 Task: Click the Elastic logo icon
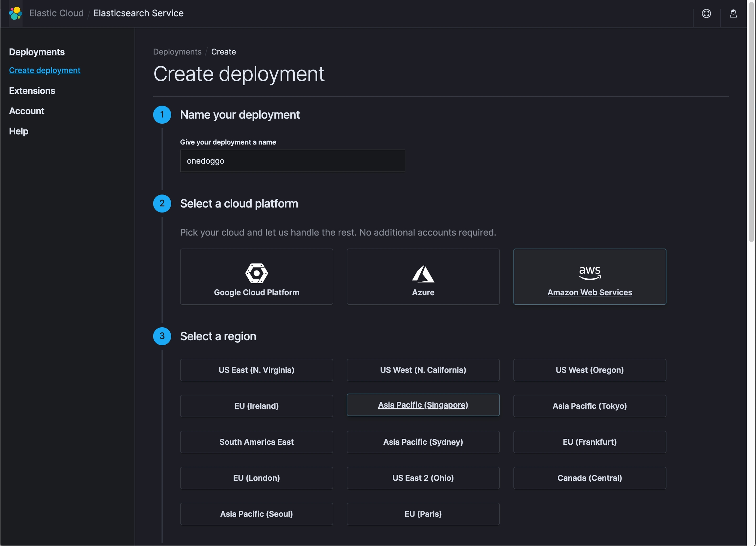(x=15, y=13)
